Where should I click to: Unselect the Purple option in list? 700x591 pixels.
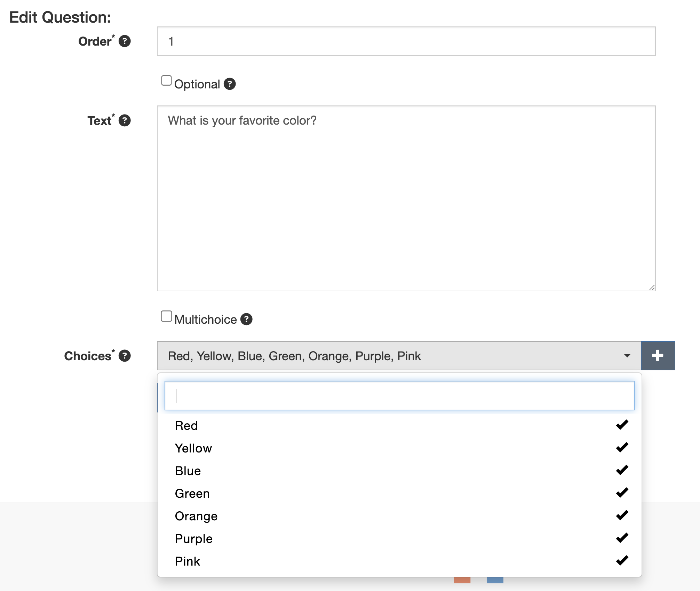[x=193, y=539]
